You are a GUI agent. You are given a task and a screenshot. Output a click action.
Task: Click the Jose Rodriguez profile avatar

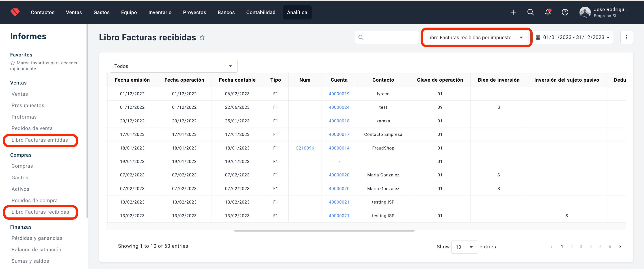click(585, 12)
